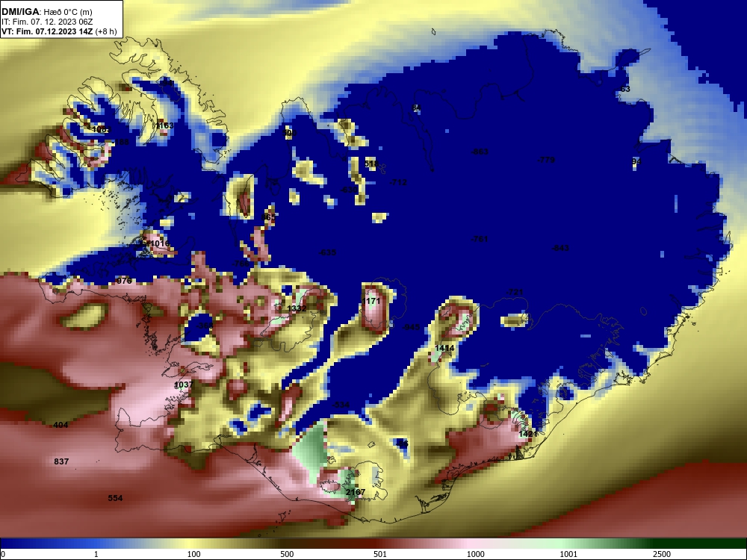Screen dimensions: 747x560
Task: Click the 976 map value
Action: [x=124, y=281]
